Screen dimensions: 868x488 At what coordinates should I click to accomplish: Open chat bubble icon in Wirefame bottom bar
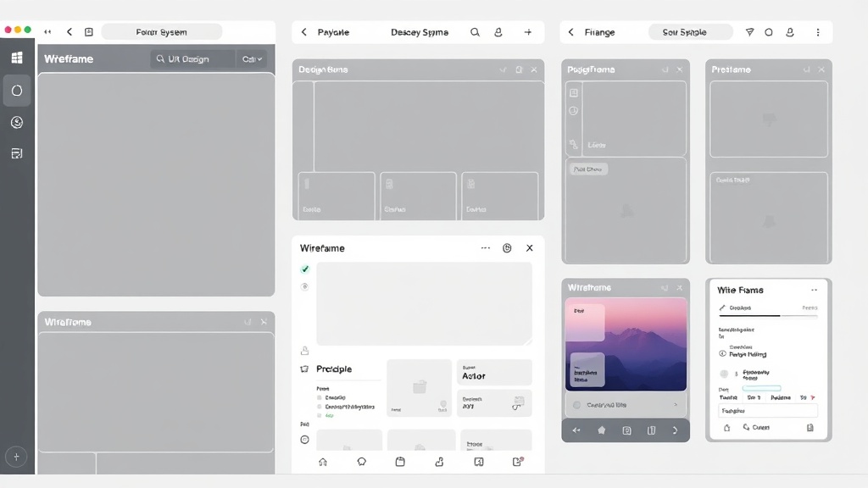[361, 462]
